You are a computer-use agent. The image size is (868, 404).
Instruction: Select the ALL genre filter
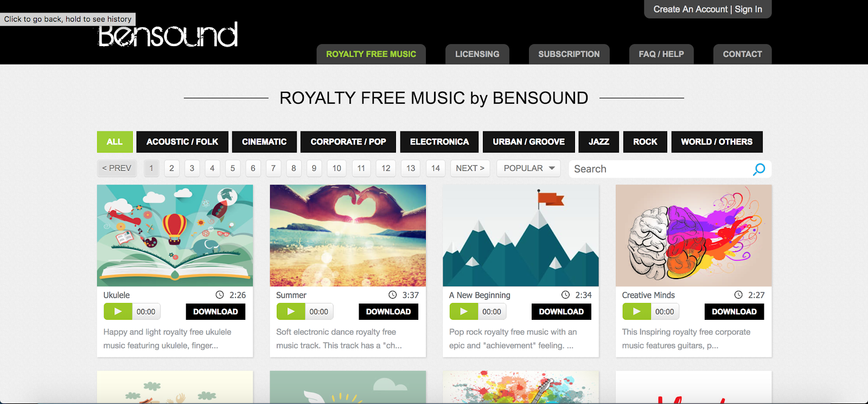[114, 142]
